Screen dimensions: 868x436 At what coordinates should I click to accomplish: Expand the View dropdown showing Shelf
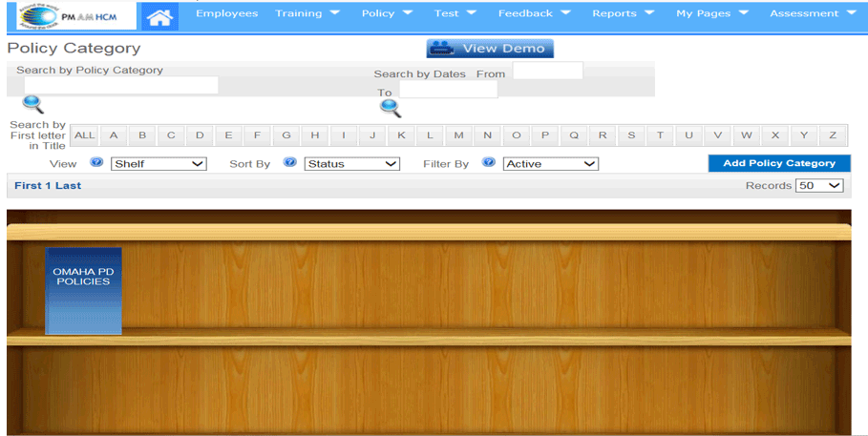pos(159,164)
